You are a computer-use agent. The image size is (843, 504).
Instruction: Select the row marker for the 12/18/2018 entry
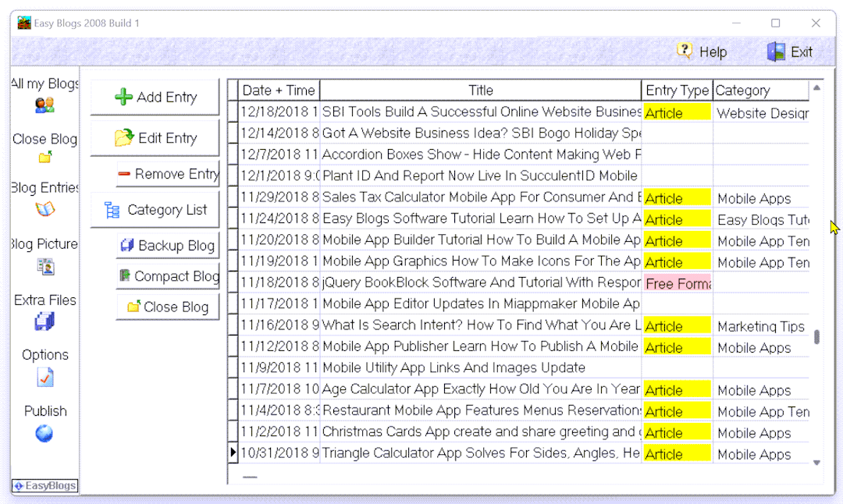233,112
